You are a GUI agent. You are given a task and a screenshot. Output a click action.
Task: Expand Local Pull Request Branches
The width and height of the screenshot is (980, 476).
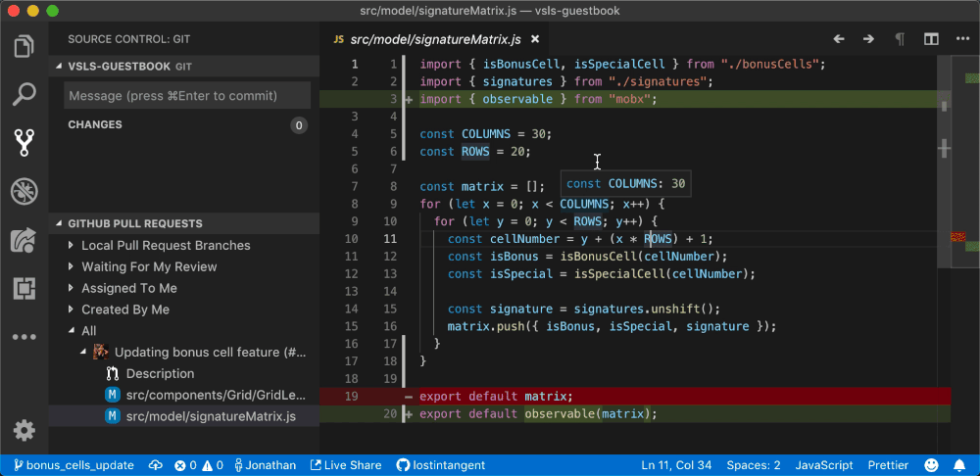pyautogui.click(x=165, y=245)
